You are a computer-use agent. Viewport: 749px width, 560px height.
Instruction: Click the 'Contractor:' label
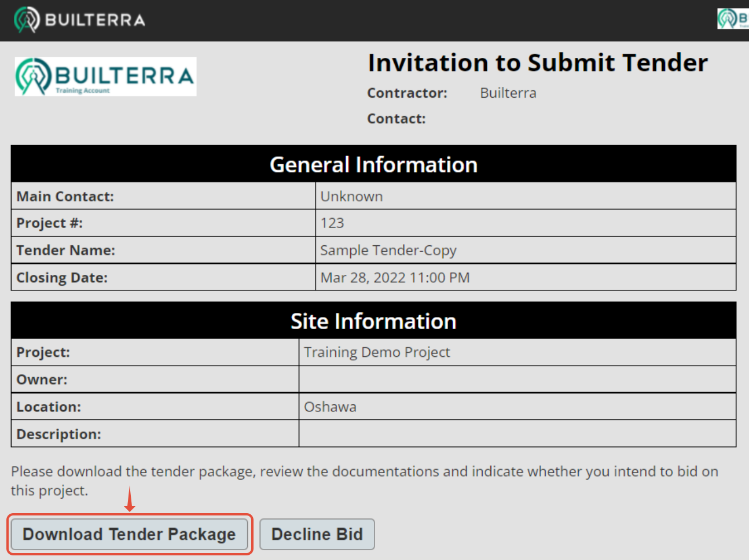[407, 93]
